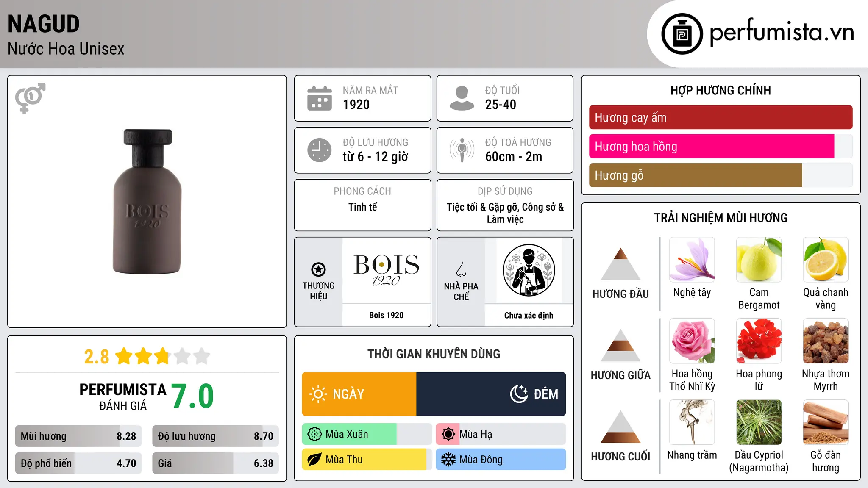Click the person icon beside Độ tuổi
Image resolution: width=868 pixels, height=488 pixels.
(462, 98)
